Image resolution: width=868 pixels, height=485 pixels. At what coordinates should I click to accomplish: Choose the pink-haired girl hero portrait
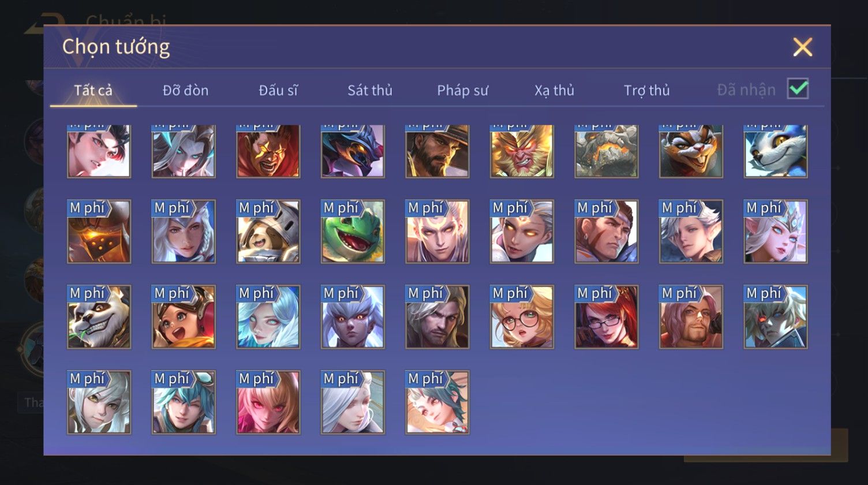click(268, 402)
